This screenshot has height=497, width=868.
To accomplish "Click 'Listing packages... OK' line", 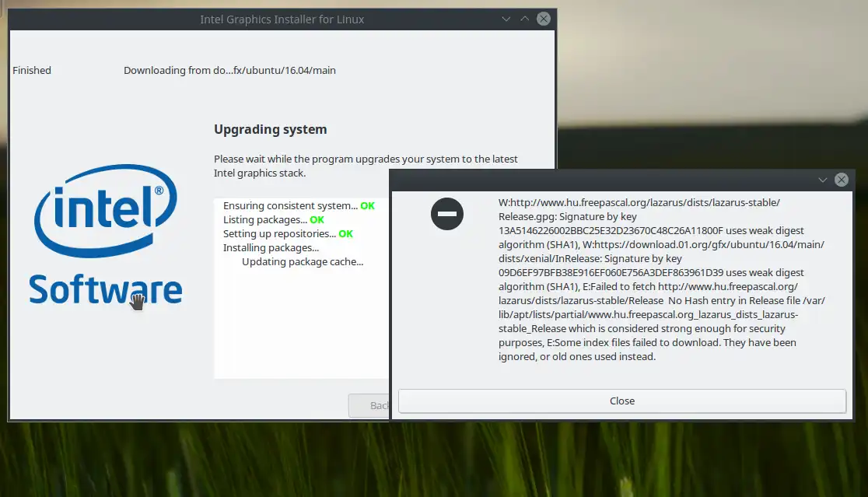I will pyautogui.click(x=274, y=219).
